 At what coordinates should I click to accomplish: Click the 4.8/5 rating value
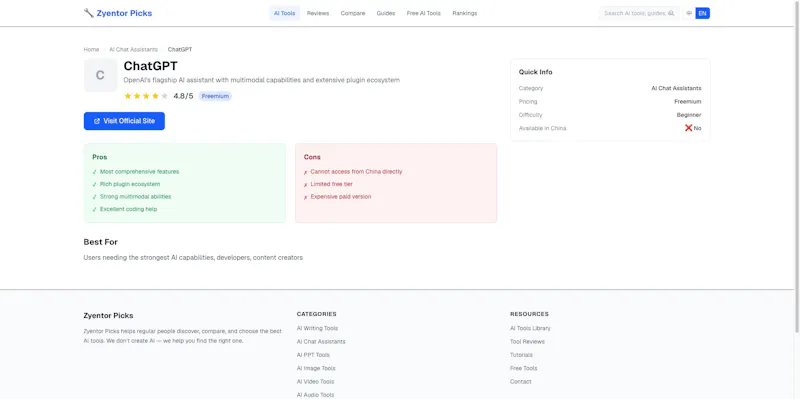[183, 96]
